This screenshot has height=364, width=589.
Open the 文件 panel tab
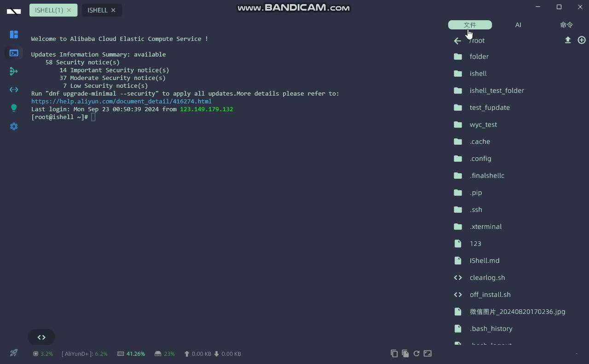coord(470,25)
